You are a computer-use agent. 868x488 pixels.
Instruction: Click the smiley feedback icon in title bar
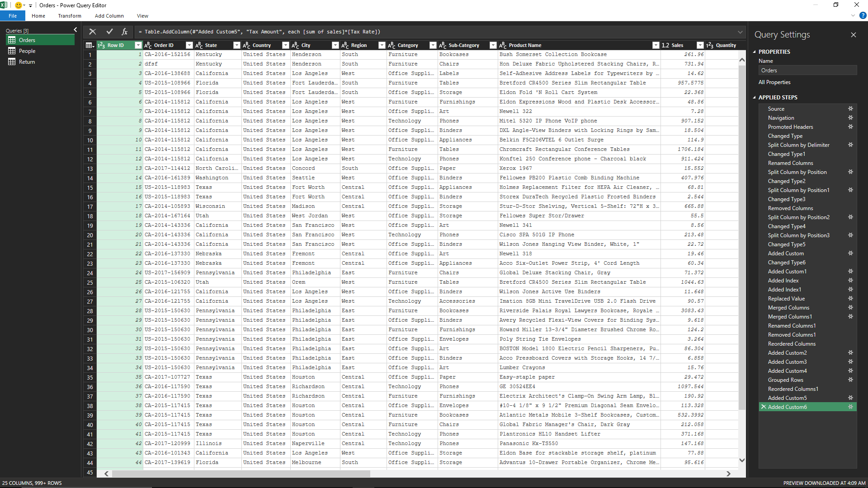19,5
